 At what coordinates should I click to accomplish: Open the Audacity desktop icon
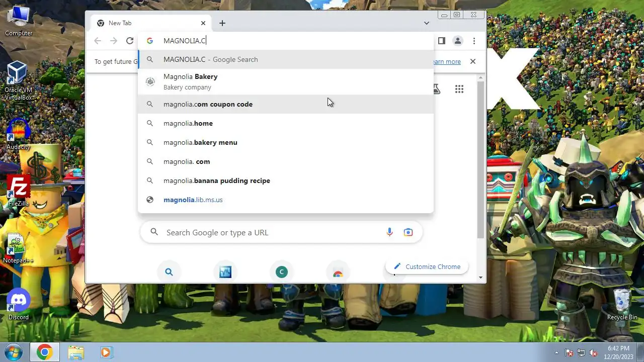click(18, 135)
